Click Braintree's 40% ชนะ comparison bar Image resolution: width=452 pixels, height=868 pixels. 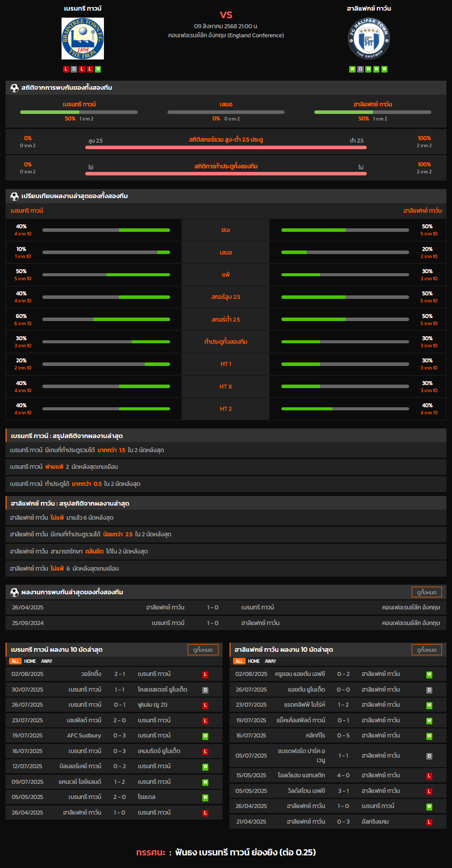[106, 230]
